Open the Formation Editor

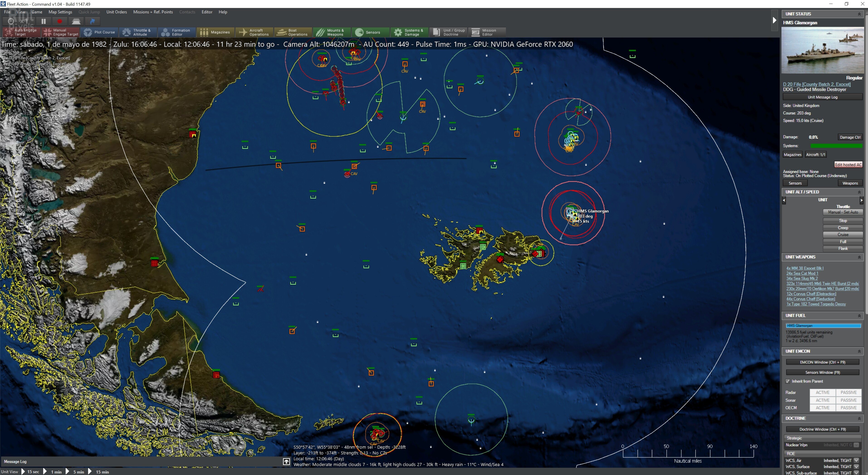(x=176, y=32)
